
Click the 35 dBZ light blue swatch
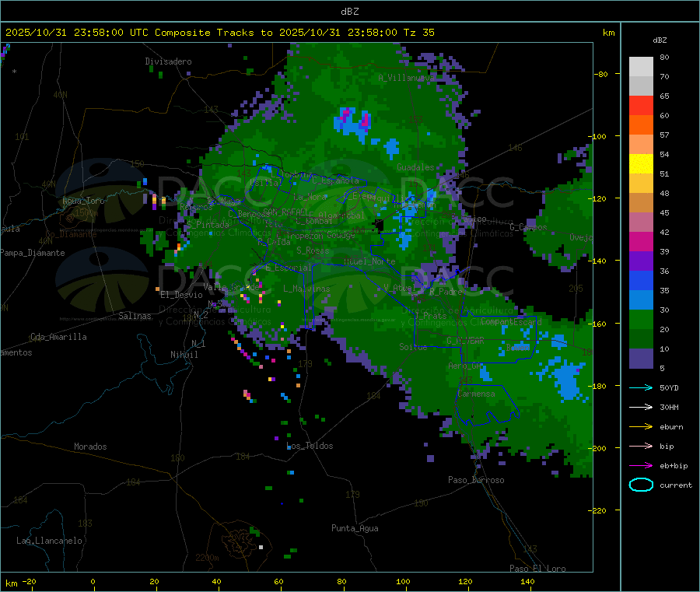(641, 300)
